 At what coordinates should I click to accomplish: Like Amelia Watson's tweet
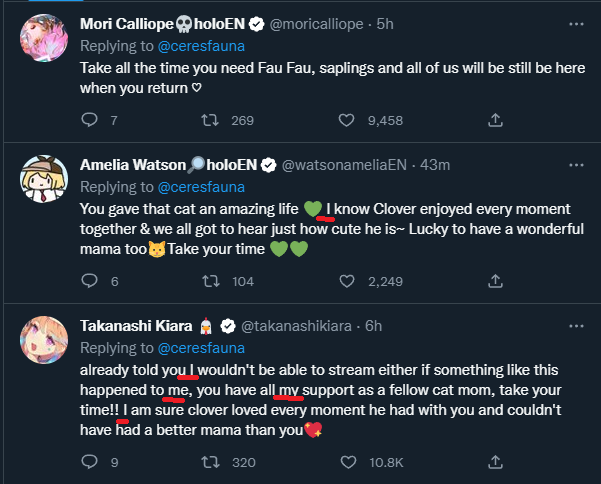346,282
